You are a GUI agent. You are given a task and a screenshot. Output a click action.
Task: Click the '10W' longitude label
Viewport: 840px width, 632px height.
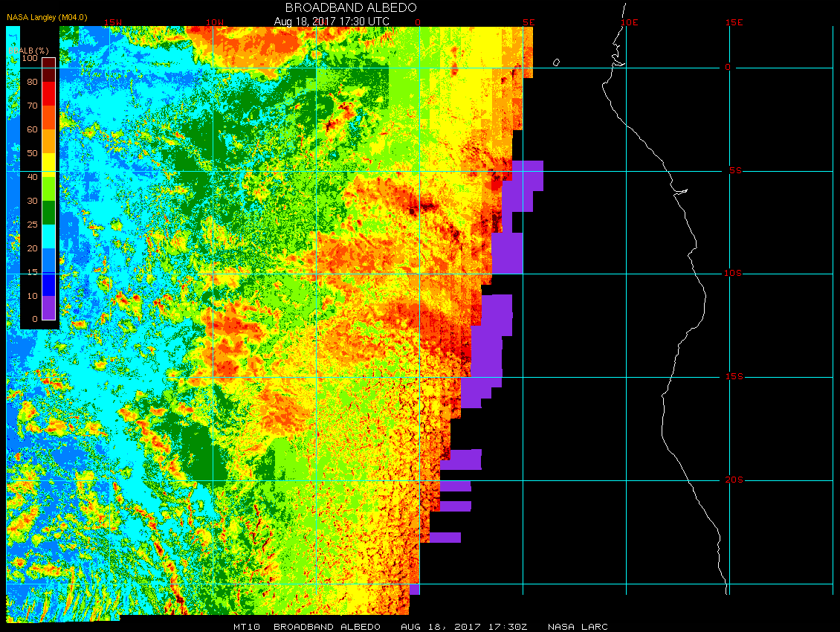click(x=214, y=22)
